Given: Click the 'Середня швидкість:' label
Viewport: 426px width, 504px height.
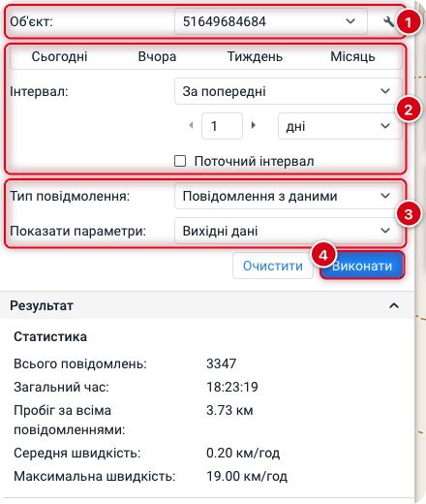Looking at the screenshot, I should [x=77, y=453].
